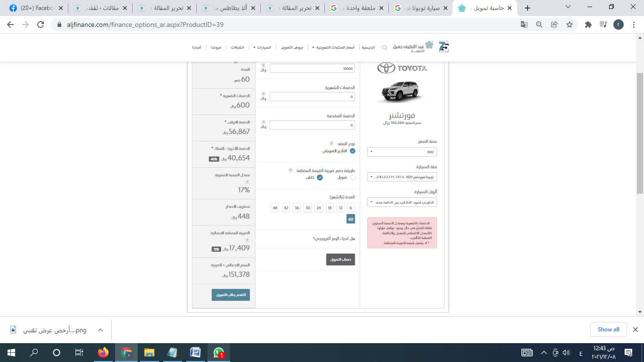Click the Fortuner car thumbnail image
The image size is (644, 362).
(x=402, y=91)
